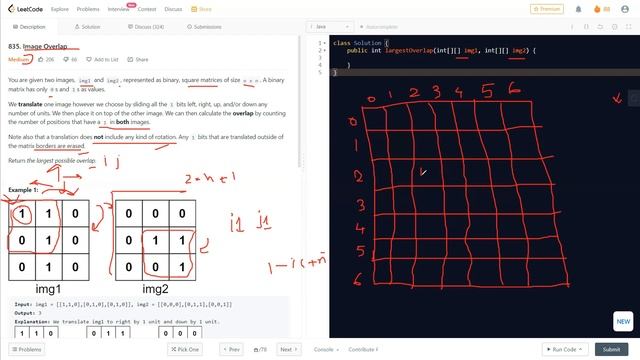The height and width of the screenshot is (360, 640).
Task: Open the Explore menu item
Action: pos(60,9)
